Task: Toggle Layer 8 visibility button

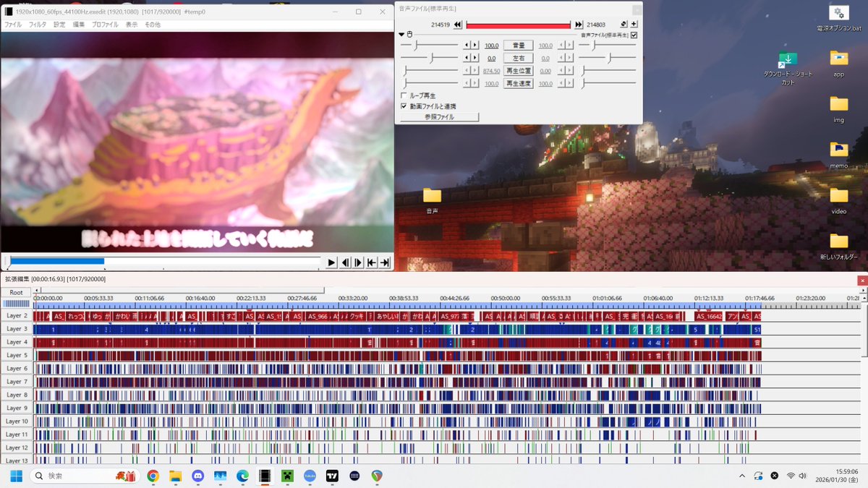Action: [16, 395]
